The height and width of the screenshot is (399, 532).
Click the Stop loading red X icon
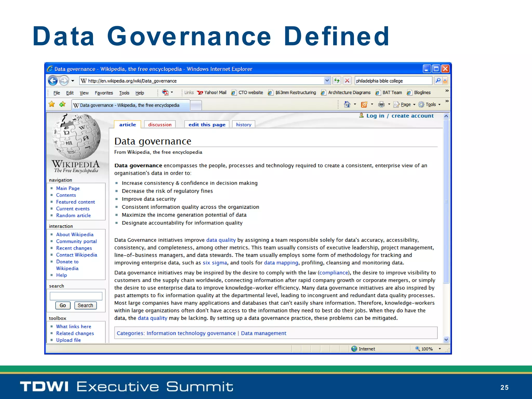click(x=347, y=81)
